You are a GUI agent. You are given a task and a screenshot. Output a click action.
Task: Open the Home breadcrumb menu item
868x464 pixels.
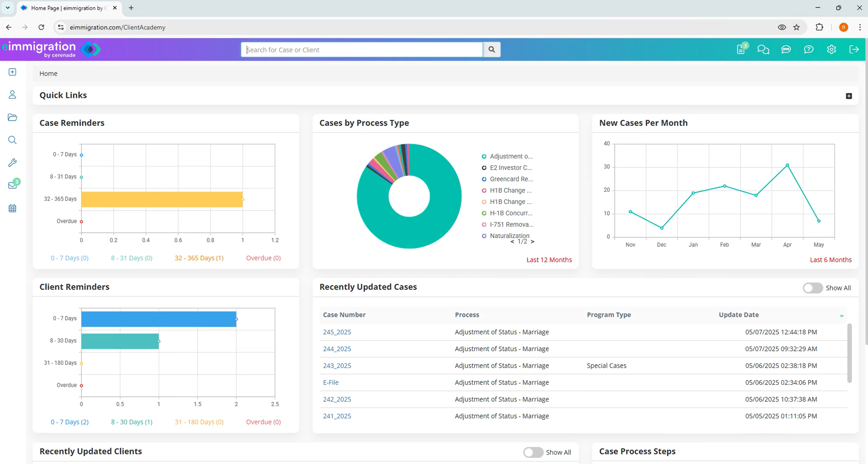tap(48, 73)
